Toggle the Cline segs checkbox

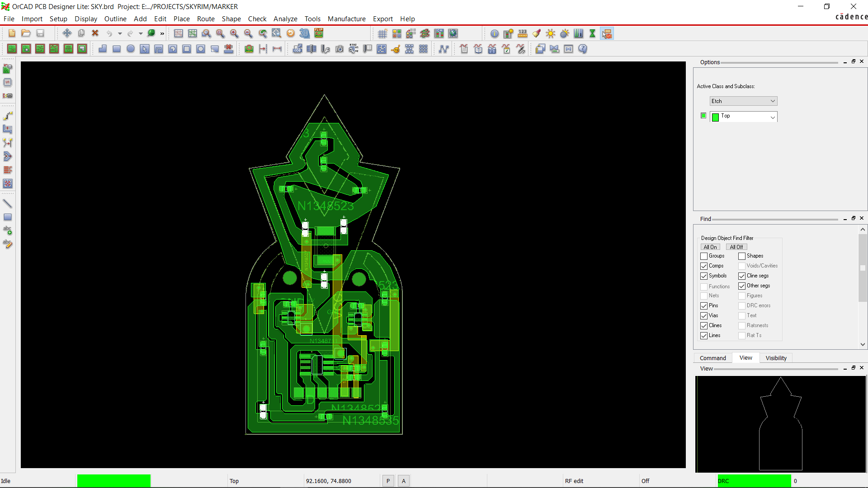pyautogui.click(x=742, y=276)
